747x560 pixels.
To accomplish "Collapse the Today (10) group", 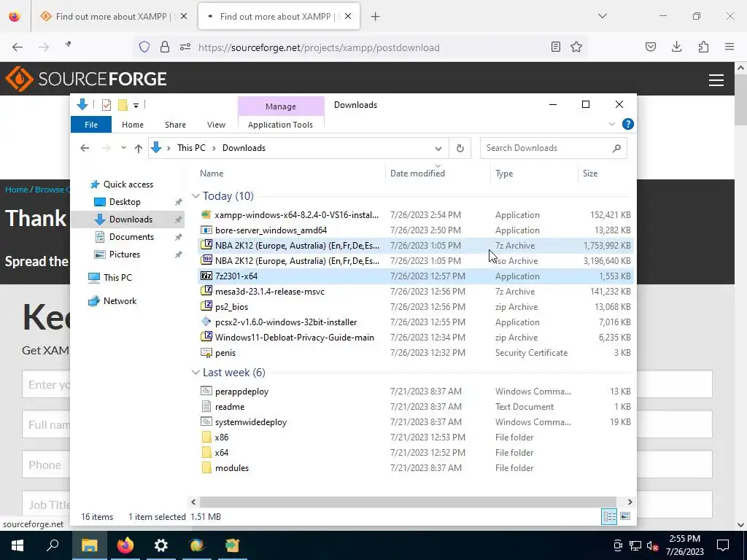I will [196, 195].
